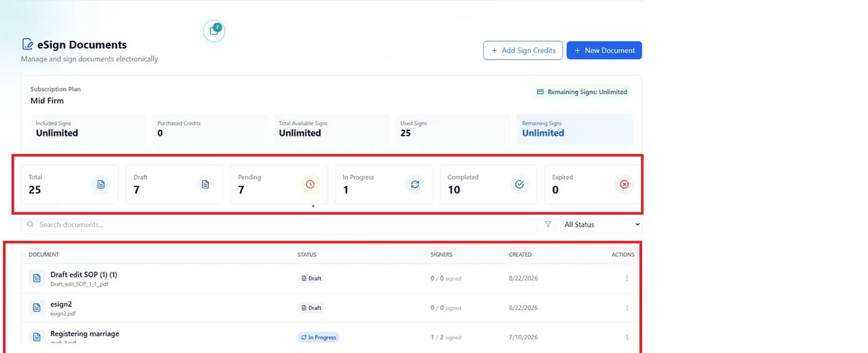Open the Registering marriage document
The image size is (868, 353).
point(85,333)
